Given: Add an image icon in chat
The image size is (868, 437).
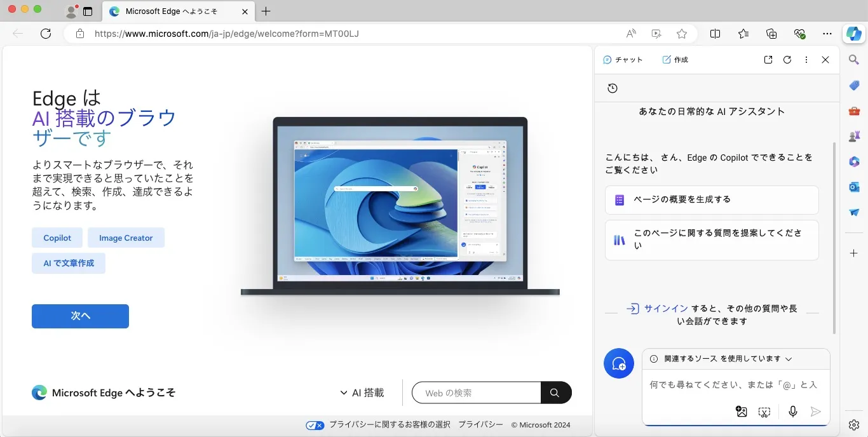Looking at the screenshot, I should tap(742, 412).
